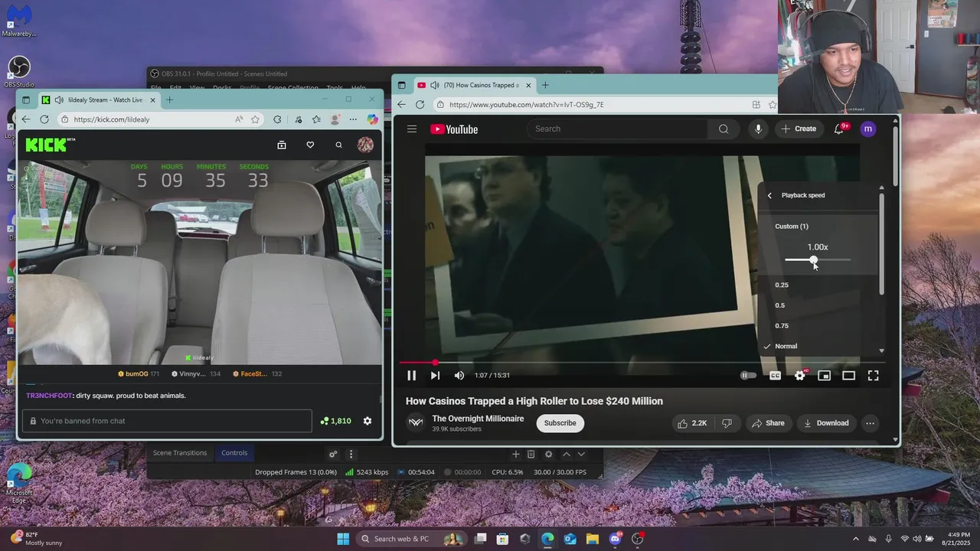Open Kick profile avatar menu

coord(365,145)
